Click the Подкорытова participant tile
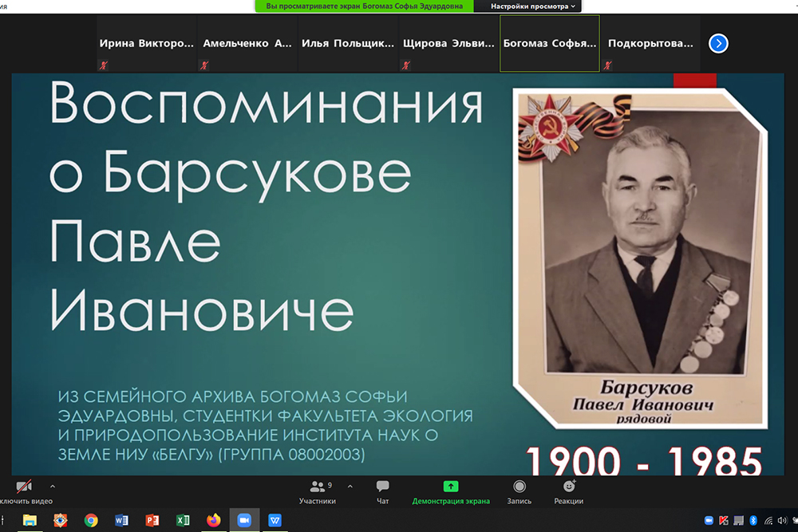 (x=650, y=44)
